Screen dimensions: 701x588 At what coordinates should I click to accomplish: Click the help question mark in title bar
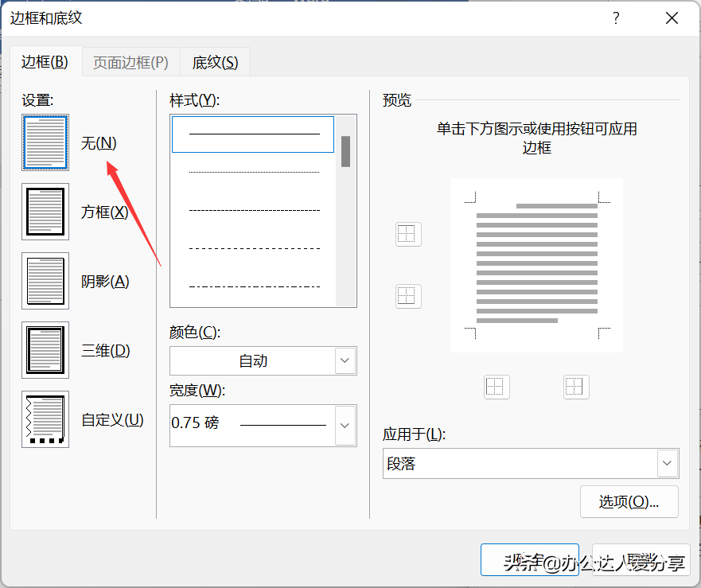tap(616, 18)
